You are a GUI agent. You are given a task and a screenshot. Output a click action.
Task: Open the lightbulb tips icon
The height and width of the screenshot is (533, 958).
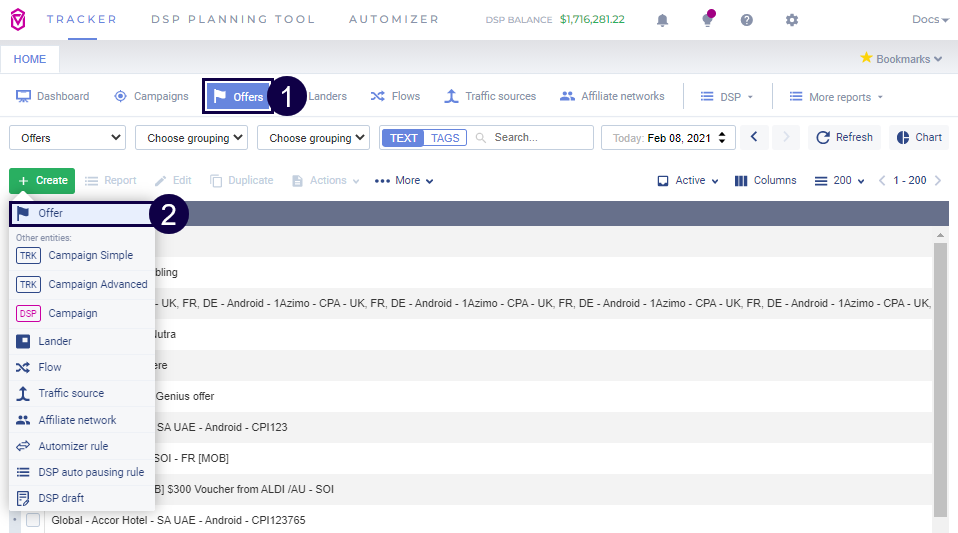click(707, 20)
